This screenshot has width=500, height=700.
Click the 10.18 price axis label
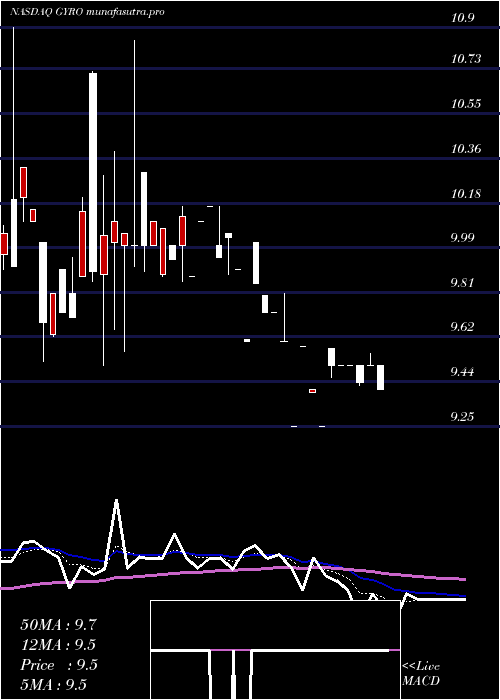click(466, 194)
